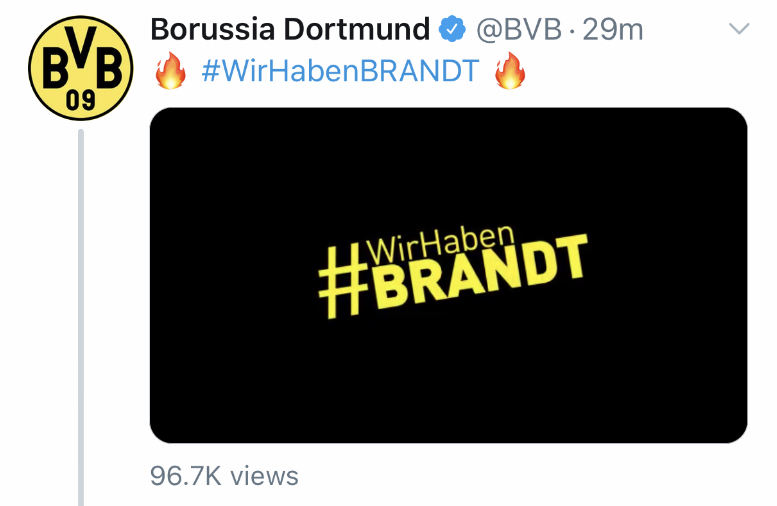
Task: Open the #WirHabenBRANDT hashtag link
Action: [340, 70]
